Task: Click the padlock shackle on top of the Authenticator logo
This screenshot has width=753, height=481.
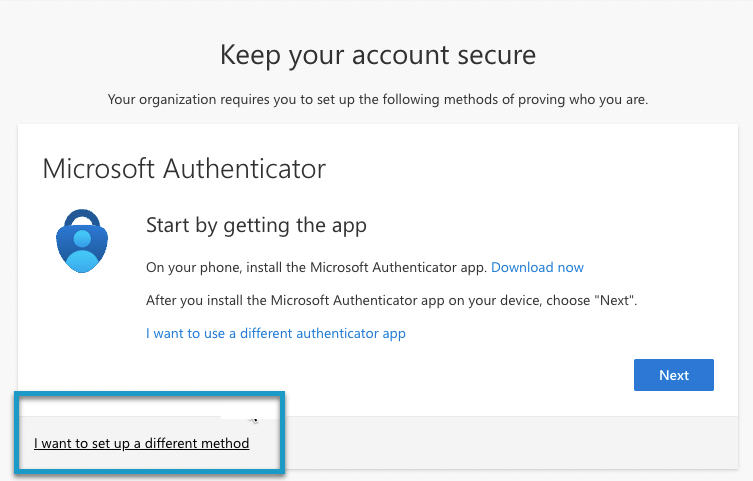Action: click(x=82, y=218)
